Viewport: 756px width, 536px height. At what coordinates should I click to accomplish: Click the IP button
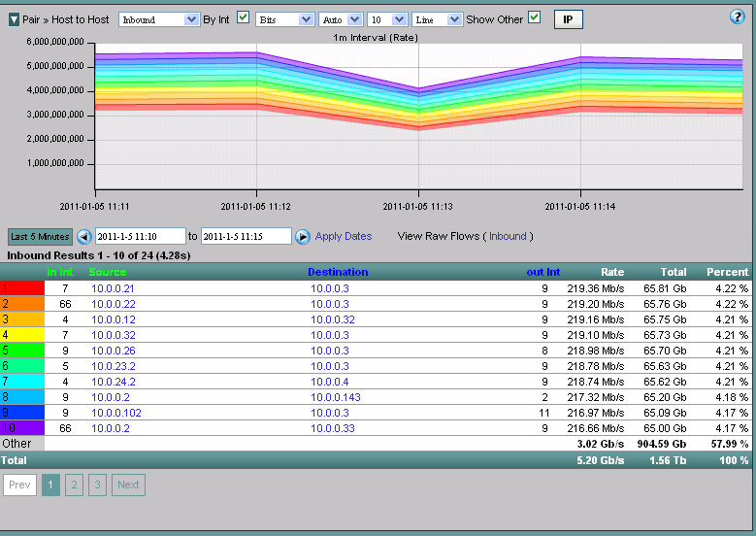pos(569,19)
